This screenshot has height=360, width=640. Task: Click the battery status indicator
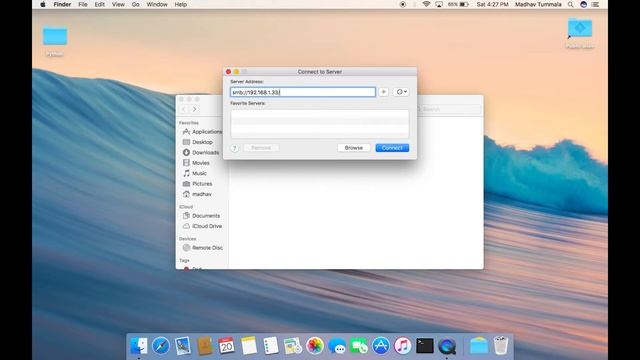tap(458, 4)
